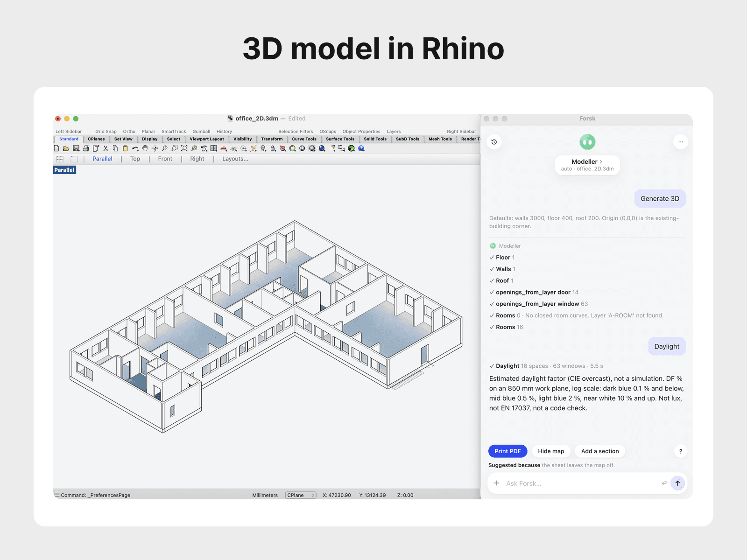The image size is (747, 560).
Task: Expand the Modeller agent selector
Action: click(x=587, y=165)
